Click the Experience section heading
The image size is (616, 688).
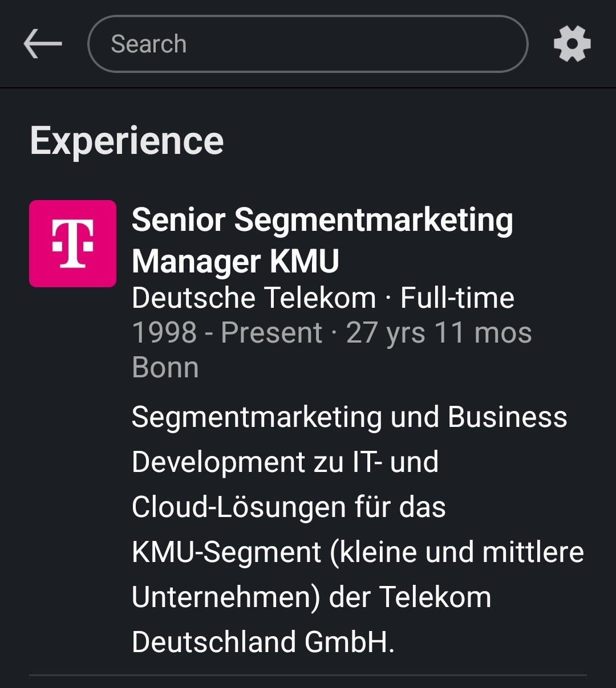point(127,141)
